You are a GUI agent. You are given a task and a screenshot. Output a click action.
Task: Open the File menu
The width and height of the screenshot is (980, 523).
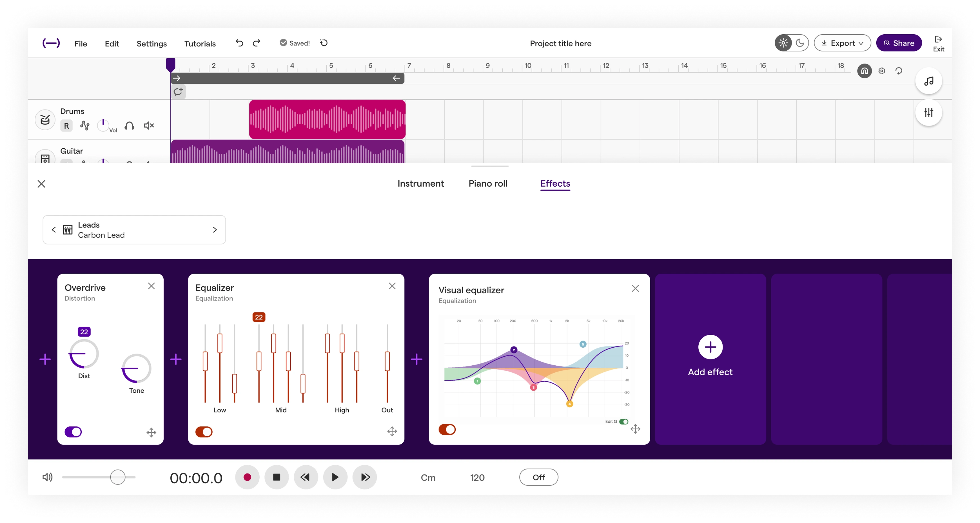coord(80,43)
